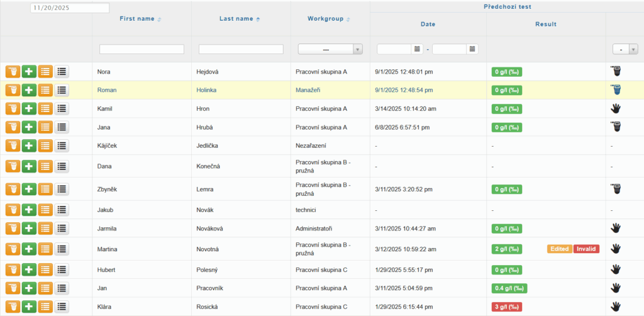The height and width of the screenshot is (316, 644).
Task: Click the green plus button in Kamil's row
Action: pyautogui.click(x=29, y=108)
